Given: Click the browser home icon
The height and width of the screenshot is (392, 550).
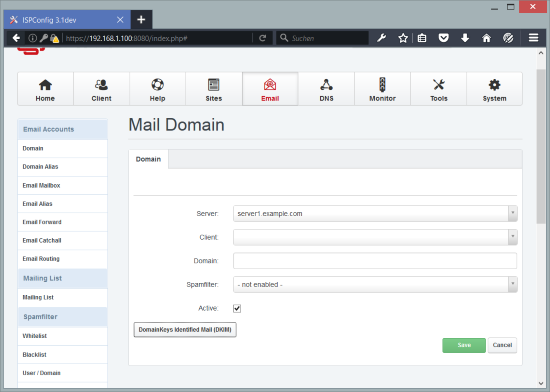Looking at the screenshot, I should 487,38.
